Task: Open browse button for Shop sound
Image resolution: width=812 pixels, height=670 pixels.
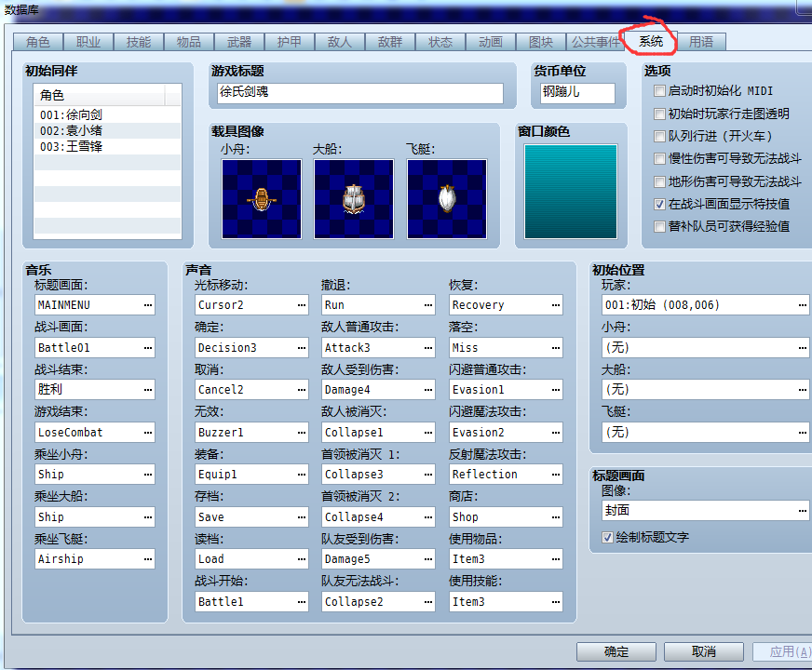Action: pyautogui.click(x=556, y=516)
